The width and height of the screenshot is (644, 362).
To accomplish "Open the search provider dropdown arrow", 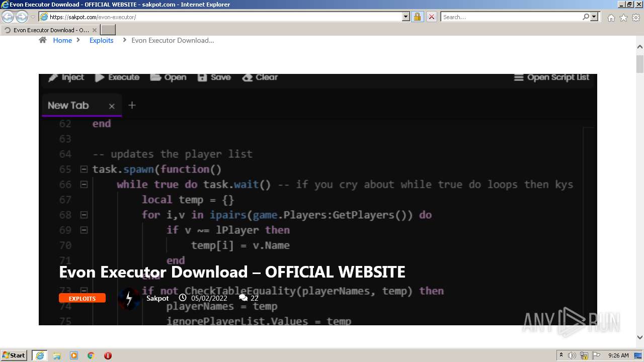I will click(594, 17).
